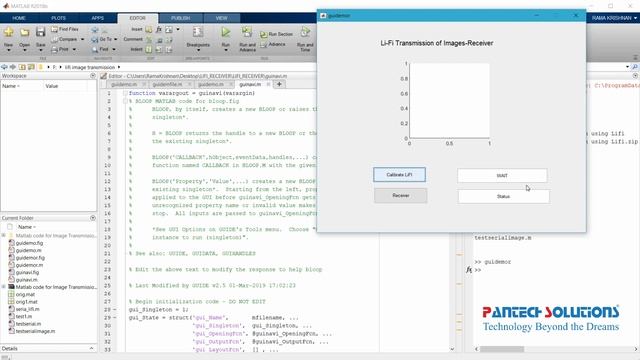
Task: Open the guidemfile.m editor tab
Action: 167,84
